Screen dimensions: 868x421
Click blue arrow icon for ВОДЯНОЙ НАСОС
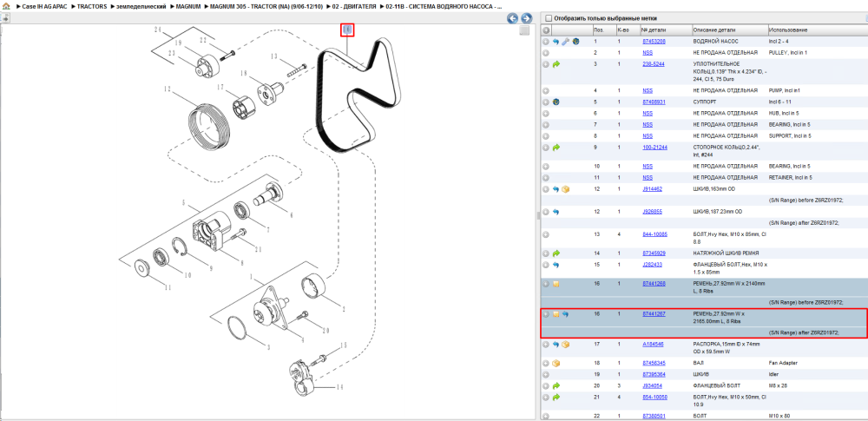(556, 42)
